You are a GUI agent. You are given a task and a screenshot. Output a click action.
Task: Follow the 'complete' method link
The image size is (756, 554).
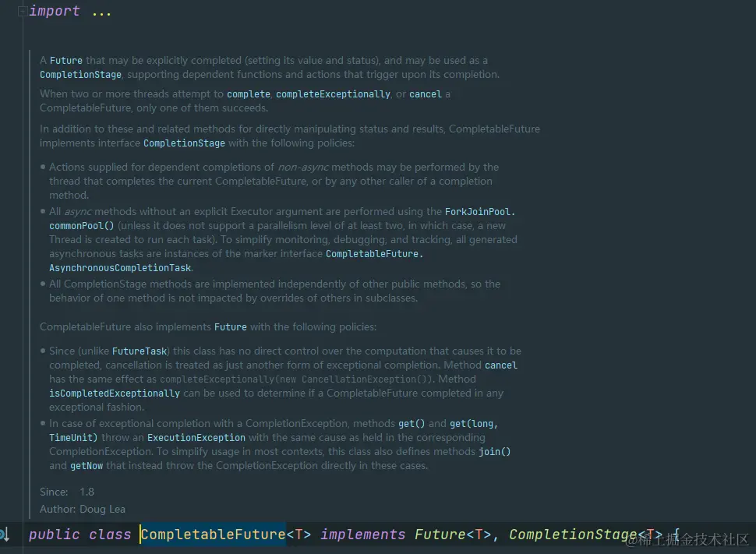point(249,94)
